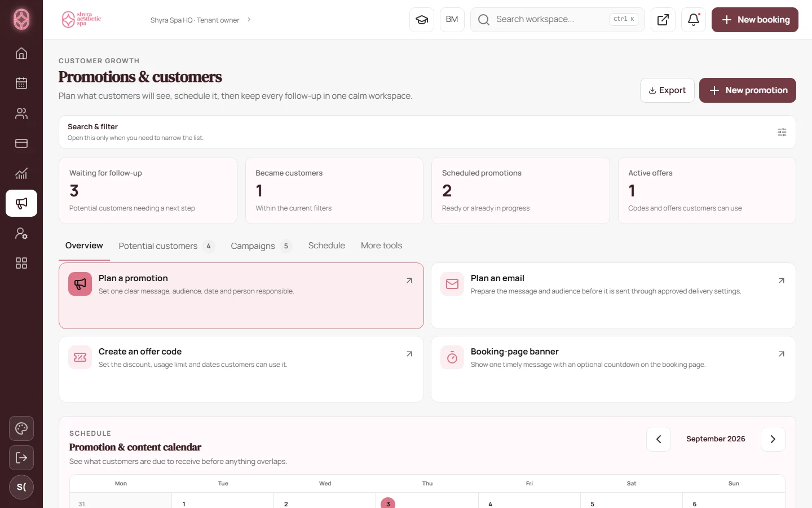Select the promotions megaphone icon in sidebar
Image resolution: width=812 pixels, height=508 pixels.
click(x=21, y=203)
